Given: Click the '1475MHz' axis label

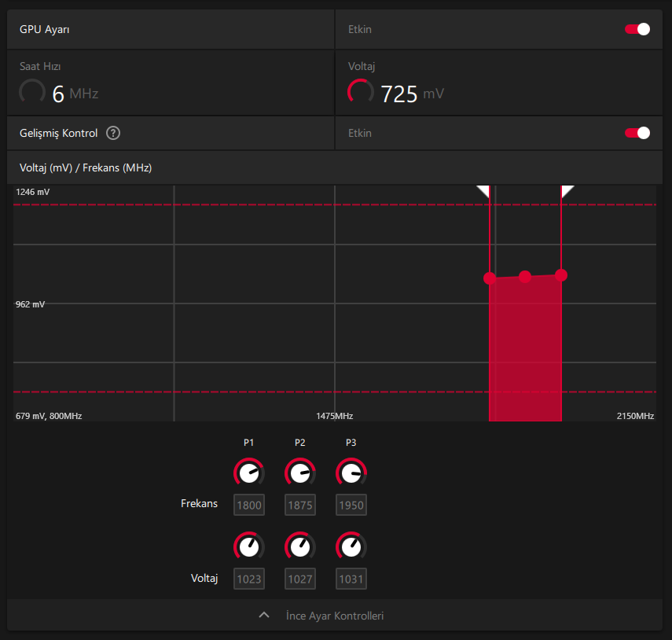Looking at the screenshot, I should tap(335, 416).
